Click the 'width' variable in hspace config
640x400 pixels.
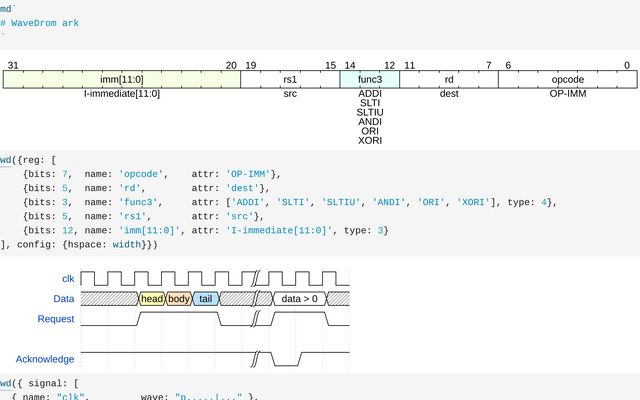pyautogui.click(x=127, y=244)
